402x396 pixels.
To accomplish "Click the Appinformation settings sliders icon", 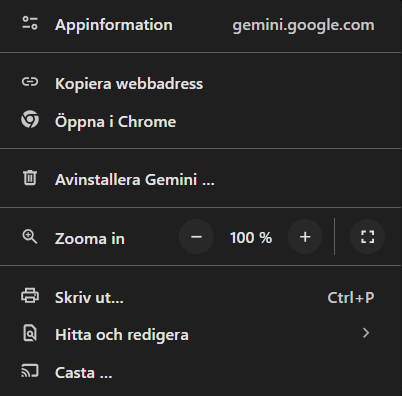I will point(30,23).
